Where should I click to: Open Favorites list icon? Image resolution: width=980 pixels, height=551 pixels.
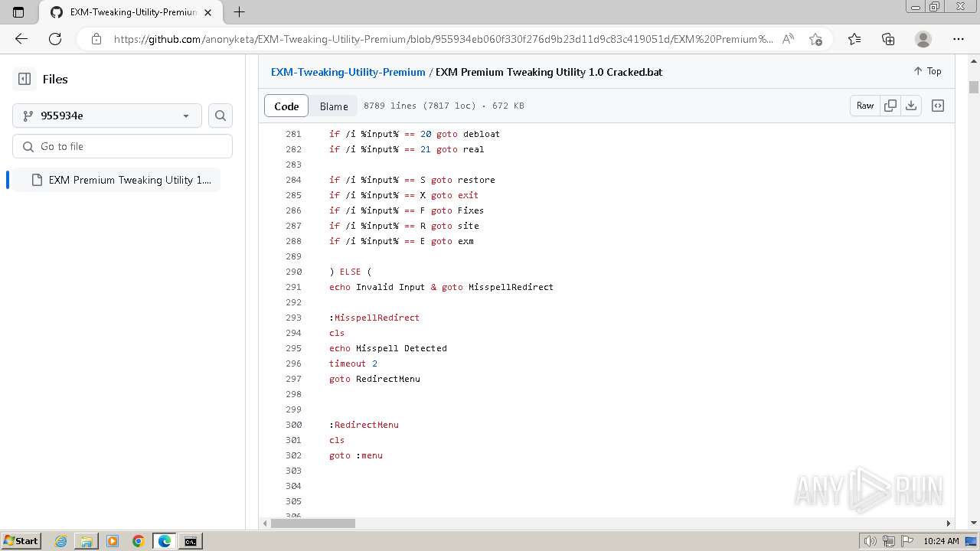coord(854,39)
